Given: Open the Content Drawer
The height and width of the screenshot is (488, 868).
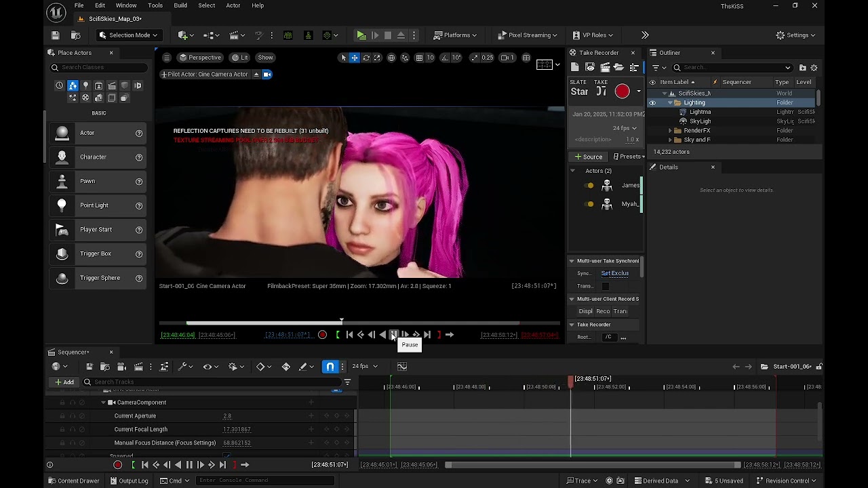Looking at the screenshot, I should (x=74, y=481).
